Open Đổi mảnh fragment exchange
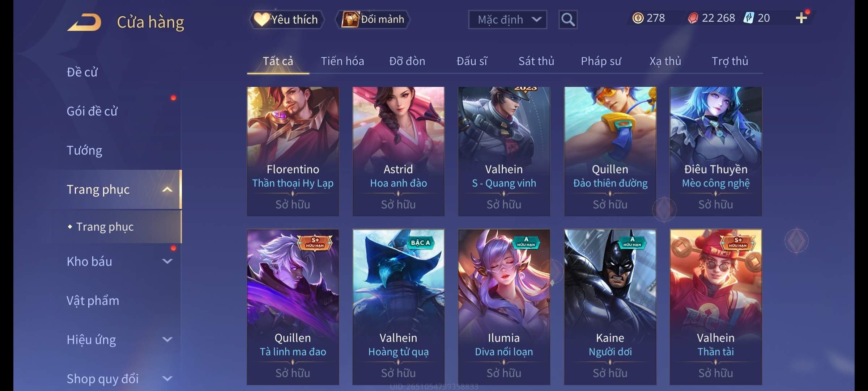Screen dimensions: 868x391 (373, 19)
